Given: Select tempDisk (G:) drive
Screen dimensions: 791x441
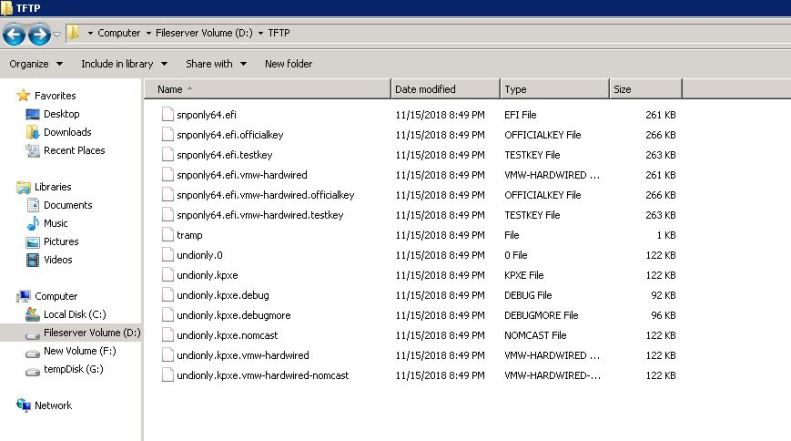Looking at the screenshot, I should coord(73,369).
